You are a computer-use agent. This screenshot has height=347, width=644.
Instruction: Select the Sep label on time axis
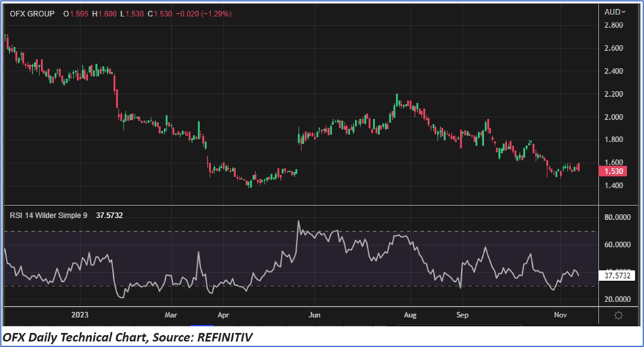click(x=462, y=315)
